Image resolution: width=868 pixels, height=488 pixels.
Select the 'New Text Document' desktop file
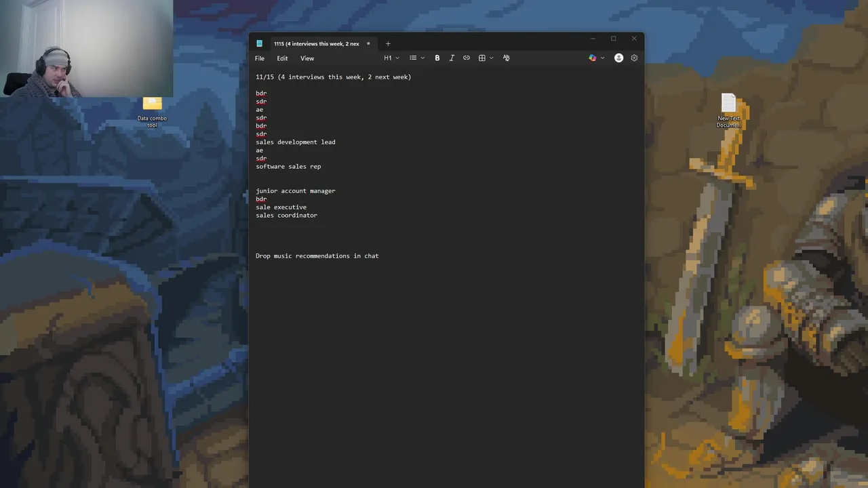pyautogui.click(x=728, y=110)
